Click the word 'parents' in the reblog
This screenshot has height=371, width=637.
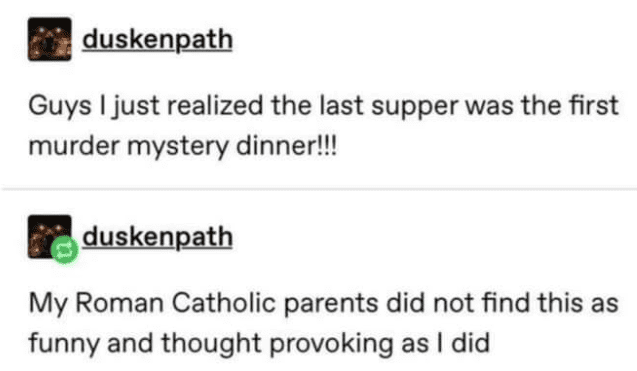click(x=331, y=305)
